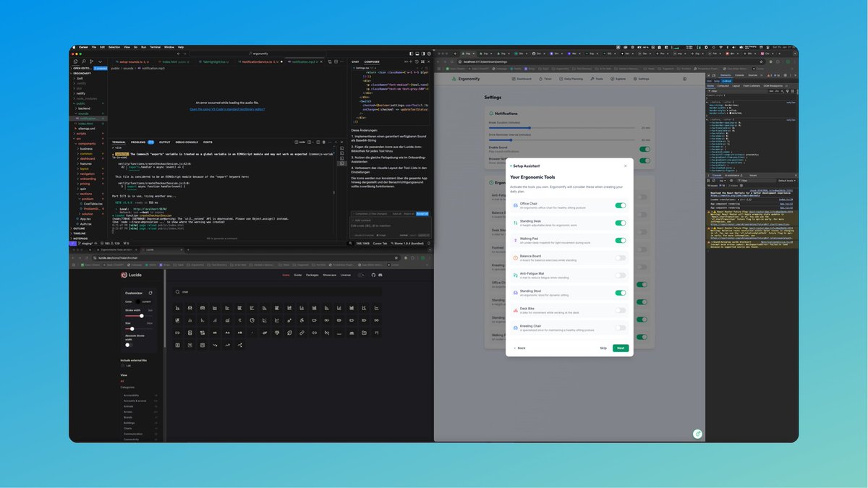Viewport: 868px width, 488px height.
Task: Click Skip in the Setup Assistant dialog
Action: pyautogui.click(x=603, y=348)
